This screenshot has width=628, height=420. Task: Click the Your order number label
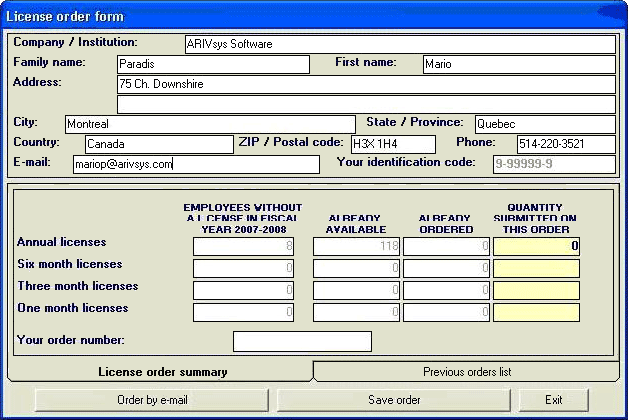click(71, 340)
